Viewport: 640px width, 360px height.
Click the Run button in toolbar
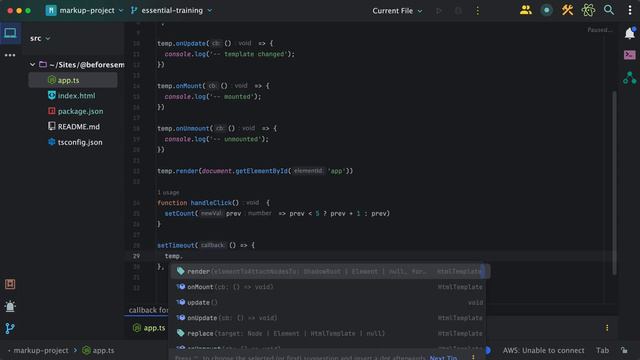[439, 11]
